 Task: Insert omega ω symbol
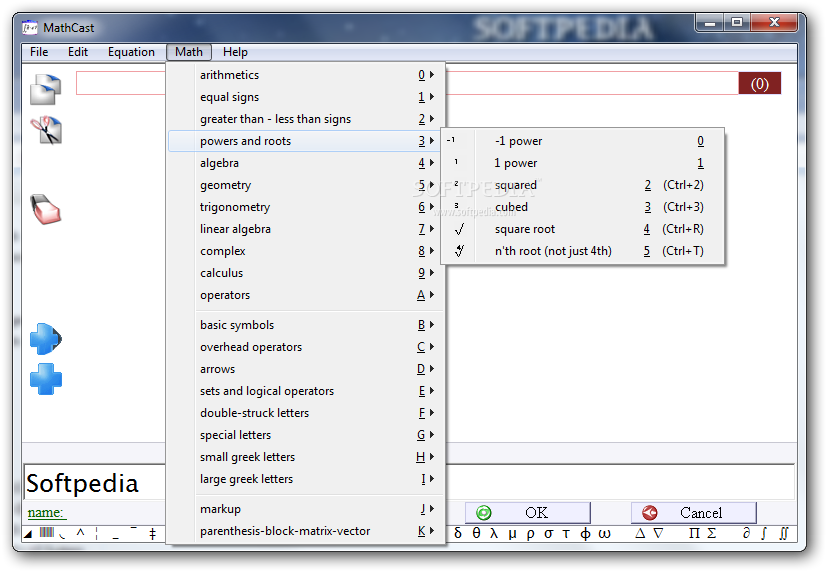604,534
